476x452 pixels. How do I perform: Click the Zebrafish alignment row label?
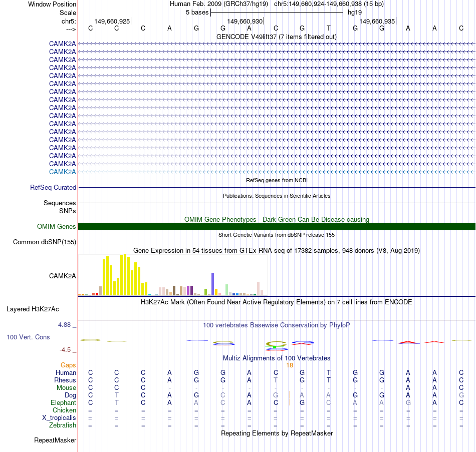coord(63,425)
